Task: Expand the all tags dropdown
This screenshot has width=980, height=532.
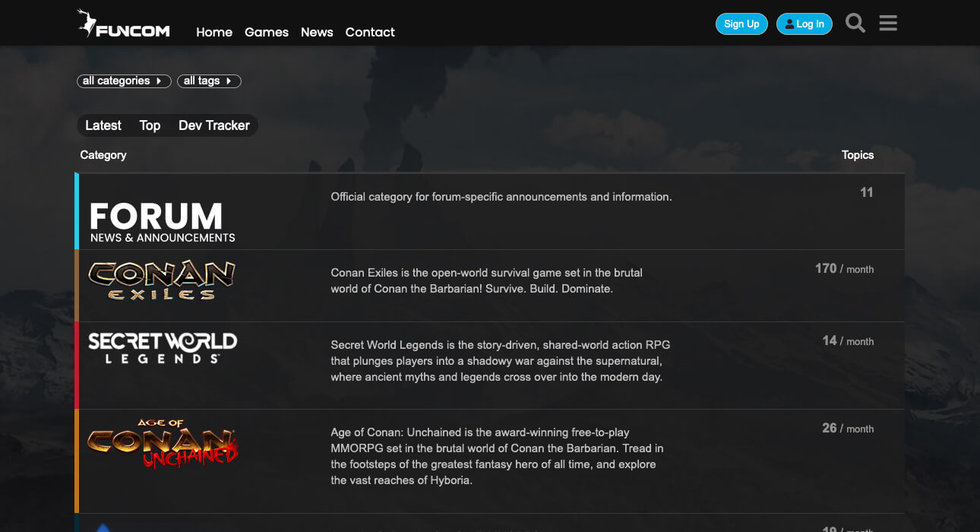Action: click(x=209, y=81)
